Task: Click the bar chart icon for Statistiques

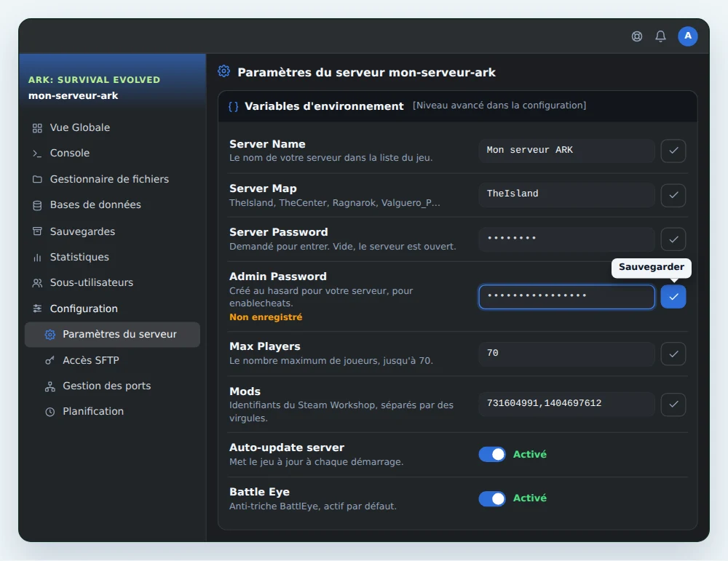Action: [37, 258]
